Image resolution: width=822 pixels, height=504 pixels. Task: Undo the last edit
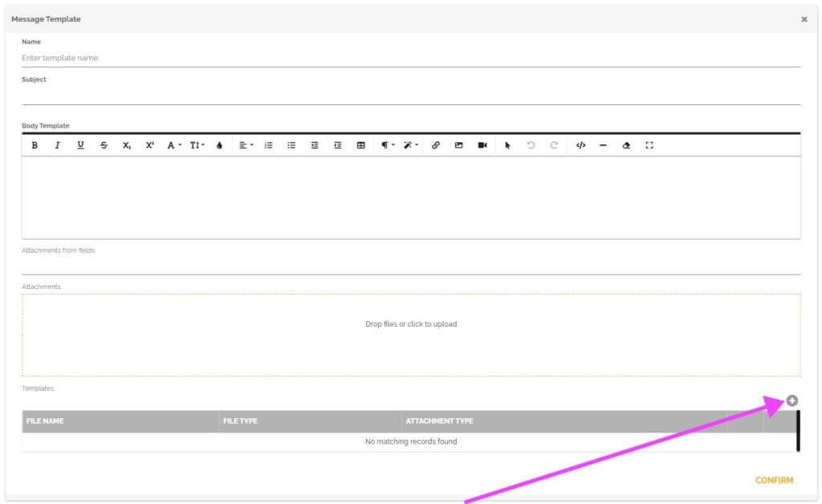[x=531, y=144]
